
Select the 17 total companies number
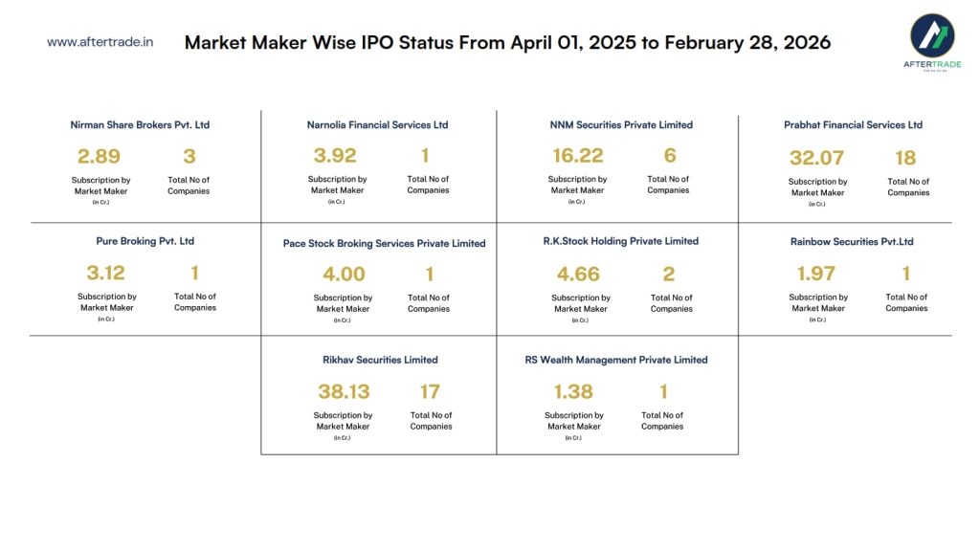point(431,391)
